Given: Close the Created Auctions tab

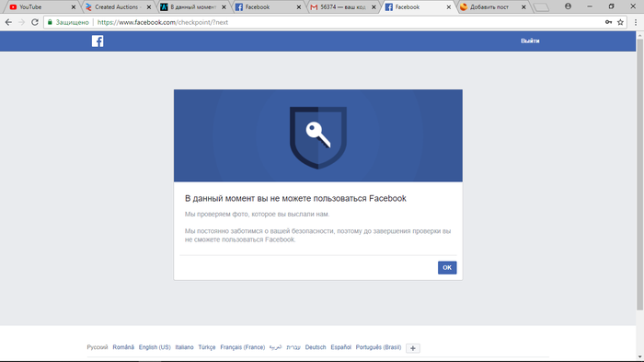Looking at the screenshot, I should [149, 7].
